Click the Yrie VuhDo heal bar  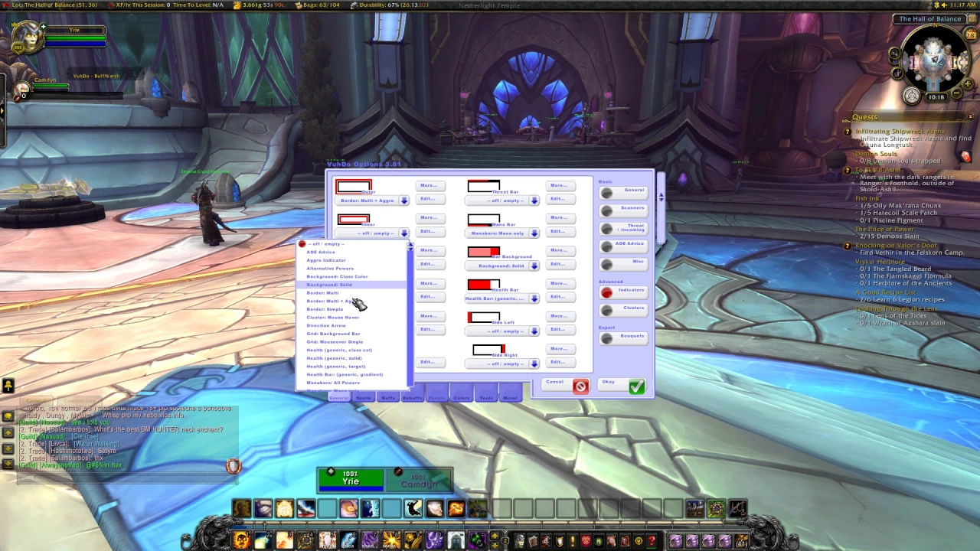pos(351,479)
